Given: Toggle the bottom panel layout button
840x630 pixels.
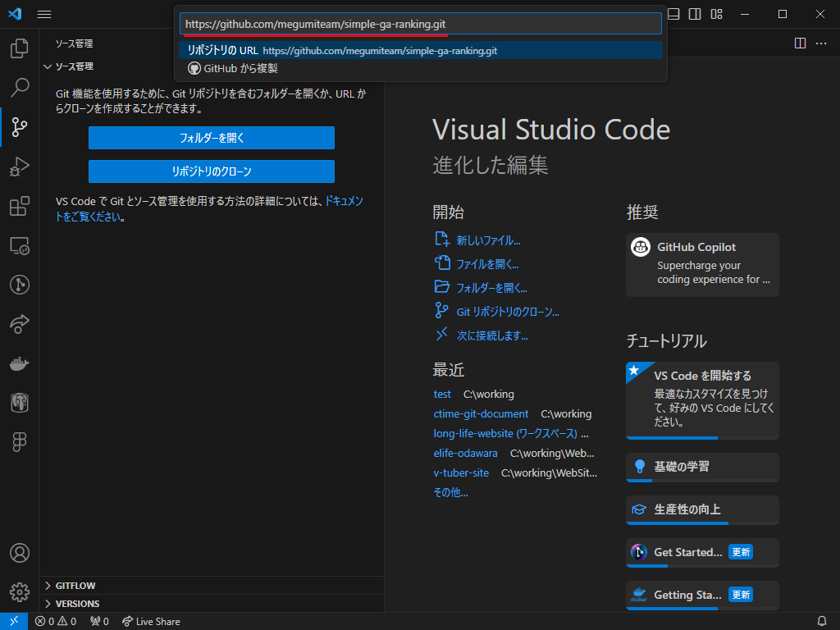Looking at the screenshot, I should 673,15.
